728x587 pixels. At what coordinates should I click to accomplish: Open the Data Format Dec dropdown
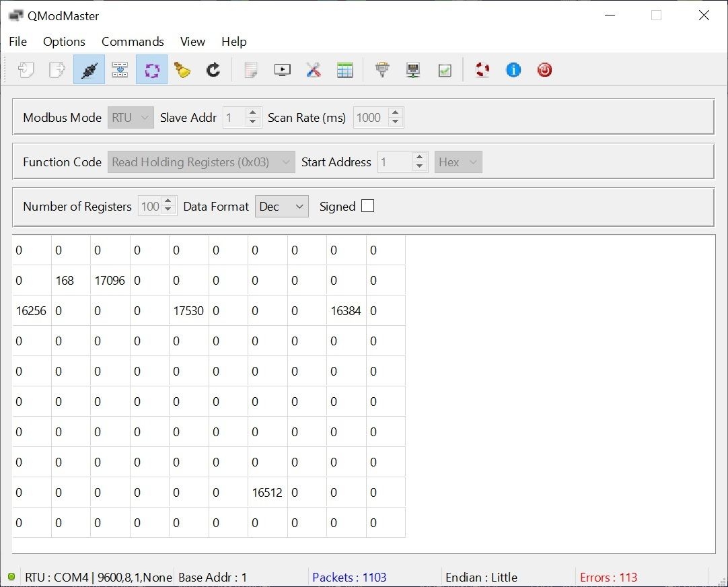[281, 206]
